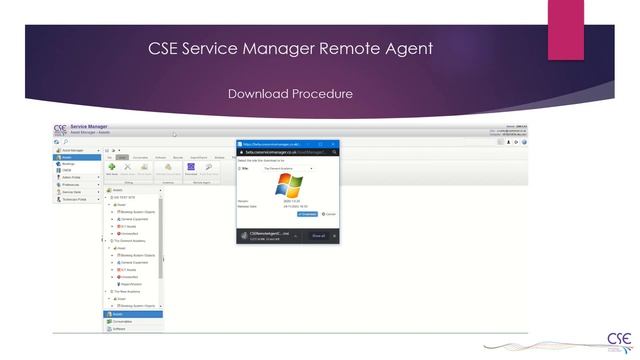640x360 pixels.
Task: Select General Equipment under The Clement Academy
Action: pyautogui.click(x=134, y=262)
